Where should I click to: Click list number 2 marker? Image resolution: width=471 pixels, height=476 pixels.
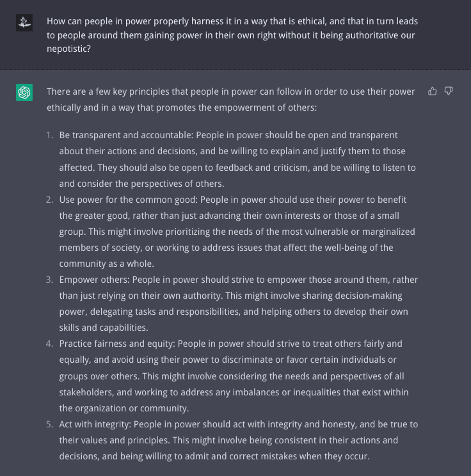tap(49, 200)
